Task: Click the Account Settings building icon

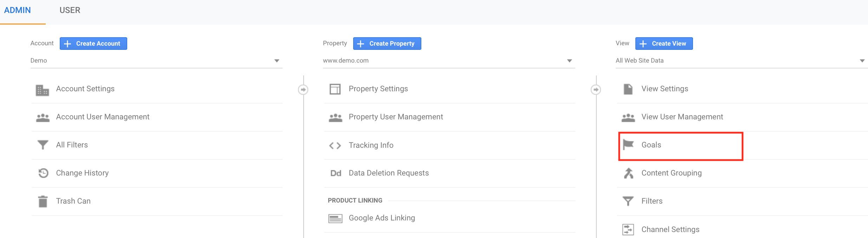Action: [43, 90]
